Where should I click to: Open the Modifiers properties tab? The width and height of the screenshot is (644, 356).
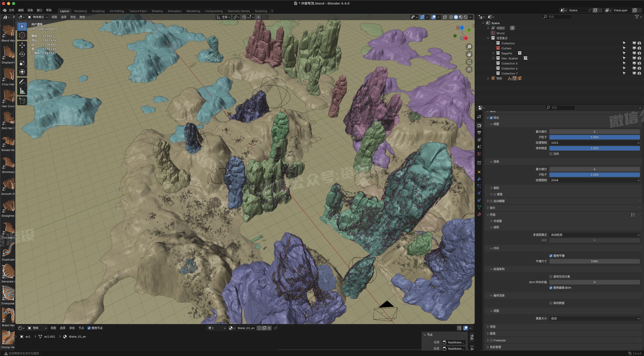479,179
